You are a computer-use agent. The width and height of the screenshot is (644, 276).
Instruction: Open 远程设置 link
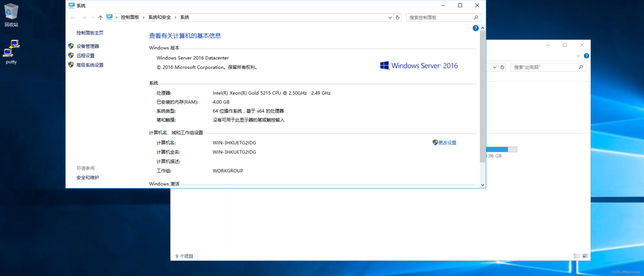86,56
